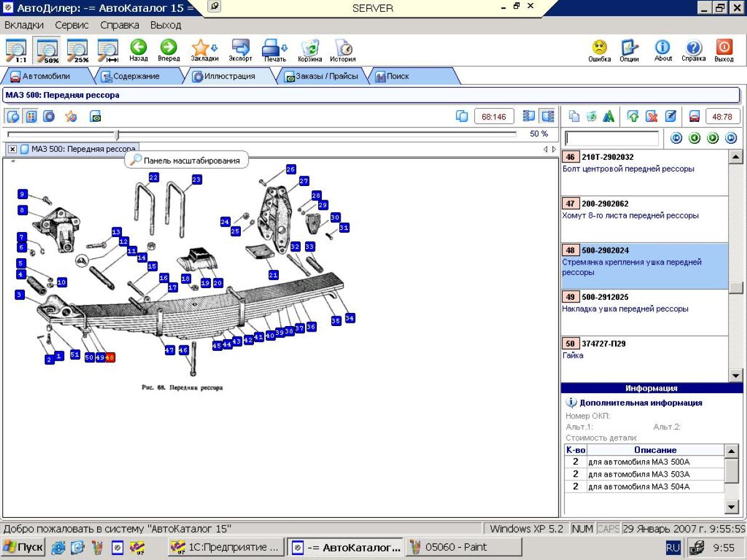Open the Выход menu in the menu bar

pos(166,26)
